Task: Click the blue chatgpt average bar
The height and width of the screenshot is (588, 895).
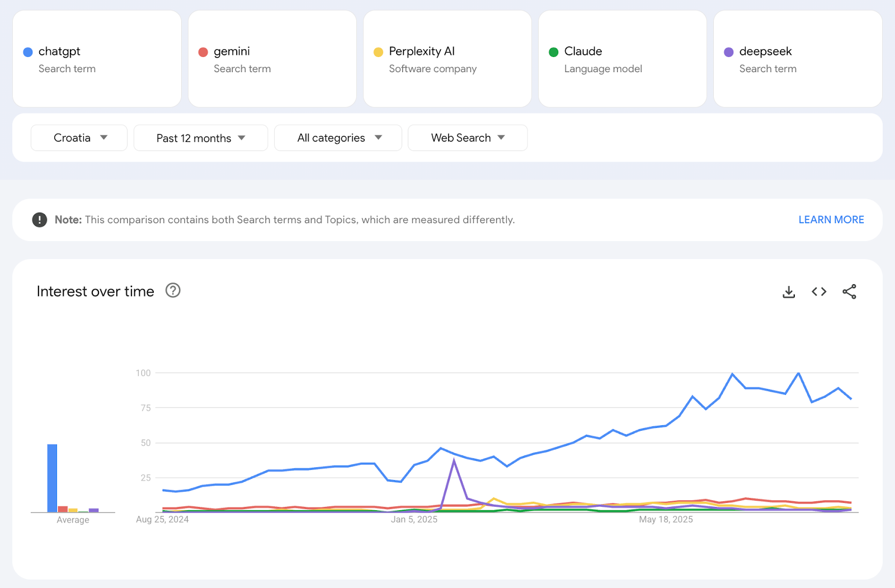Action: coord(52,478)
